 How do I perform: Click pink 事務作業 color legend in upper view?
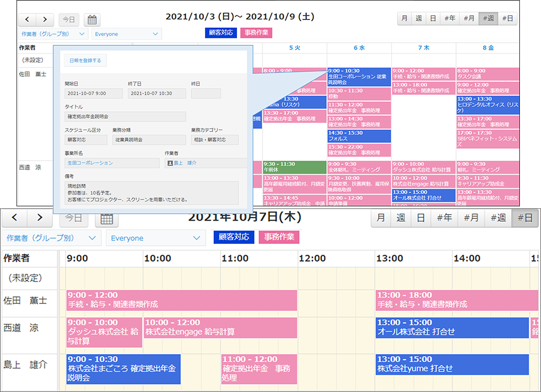coord(256,32)
